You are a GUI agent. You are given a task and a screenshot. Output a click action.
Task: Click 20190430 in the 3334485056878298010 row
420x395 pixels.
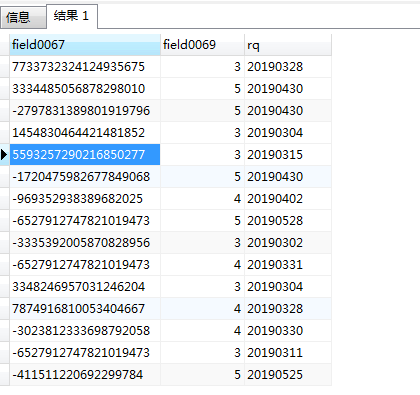coord(288,89)
